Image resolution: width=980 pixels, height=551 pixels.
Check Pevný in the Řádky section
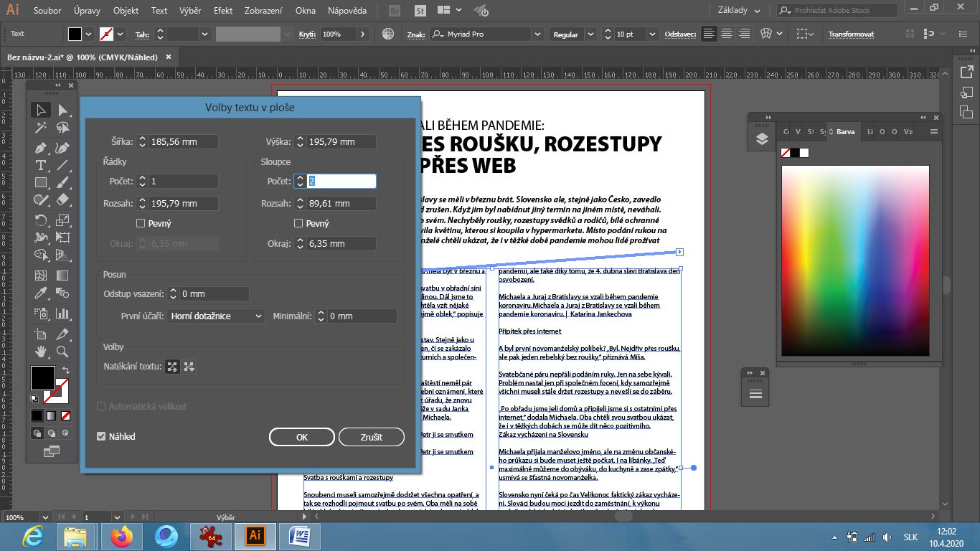click(139, 223)
